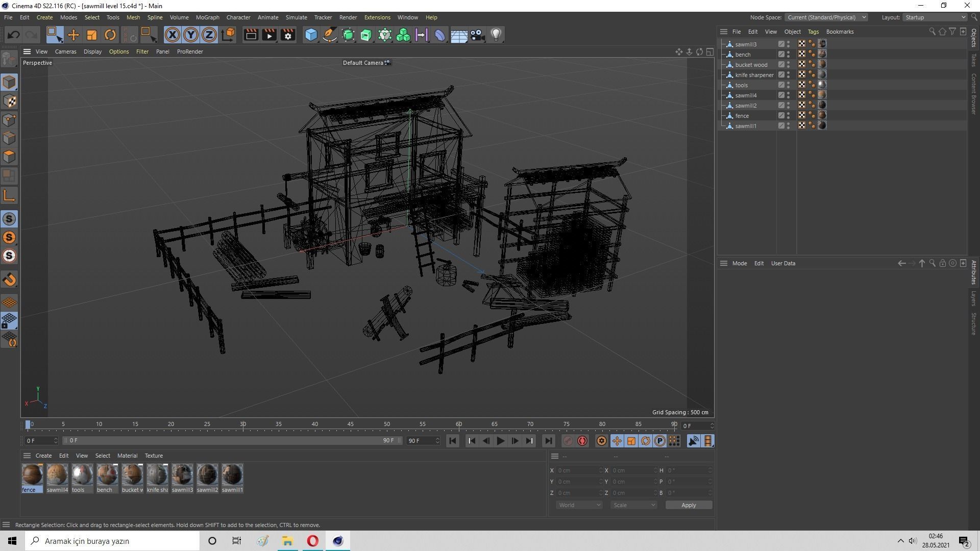Viewport: 980px width, 551px height.
Task: Switch to Model mode
Action: [9, 82]
